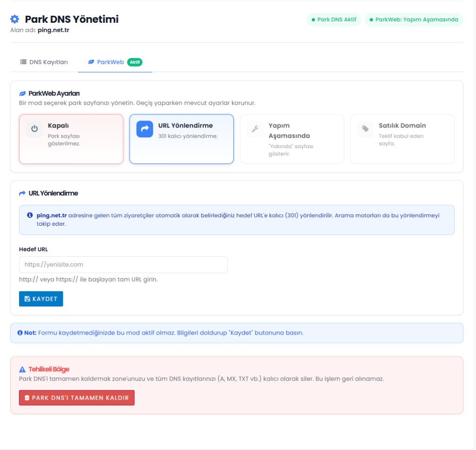Click 'Teklif kabul eden sayfa.' description text

pos(401,140)
